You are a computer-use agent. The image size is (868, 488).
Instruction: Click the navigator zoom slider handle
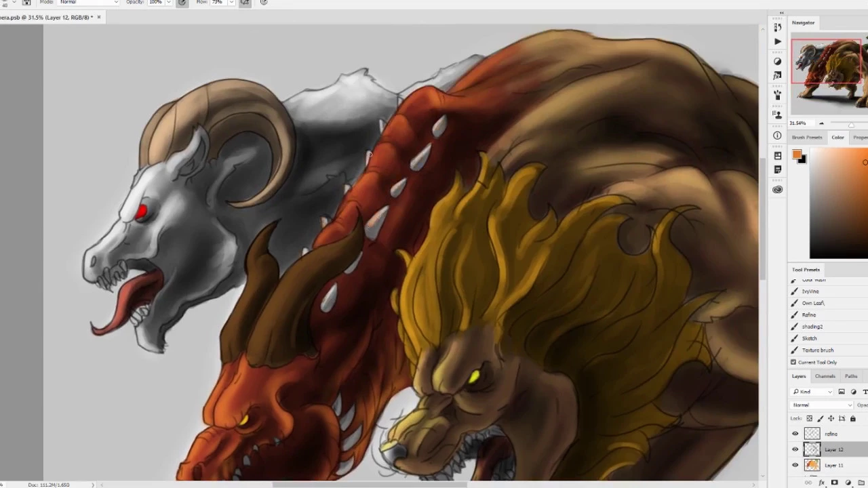tap(851, 124)
